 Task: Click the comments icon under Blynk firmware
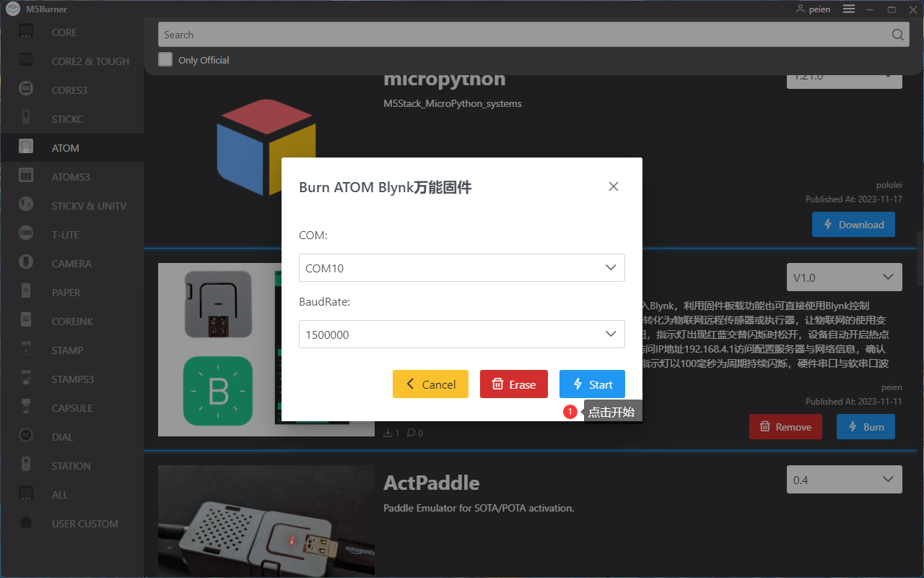pos(411,433)
